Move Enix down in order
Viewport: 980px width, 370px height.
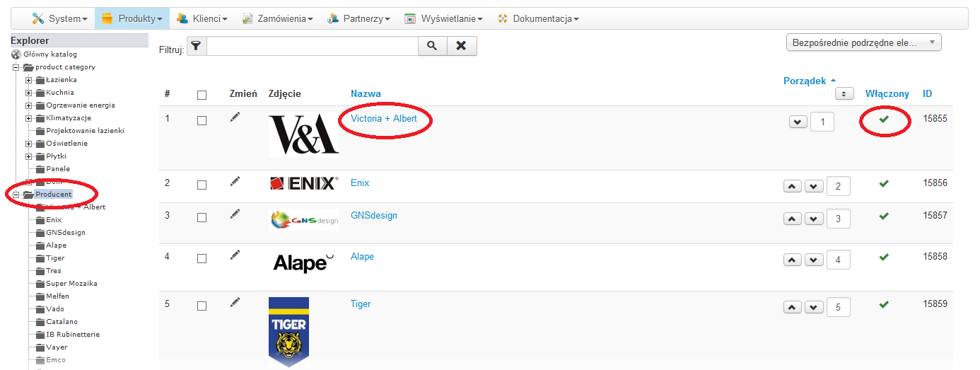tap(814, 186)
